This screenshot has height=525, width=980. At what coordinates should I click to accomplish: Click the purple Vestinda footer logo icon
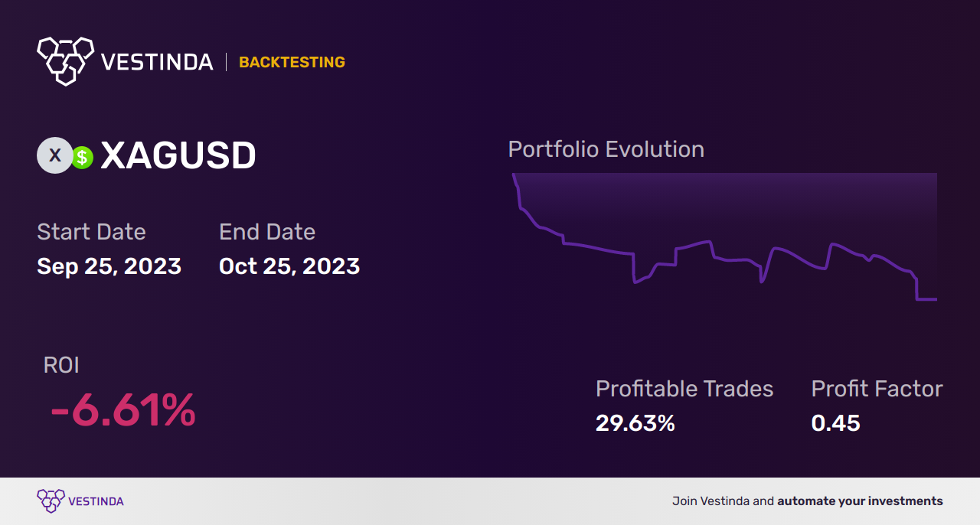pos(50,501)
